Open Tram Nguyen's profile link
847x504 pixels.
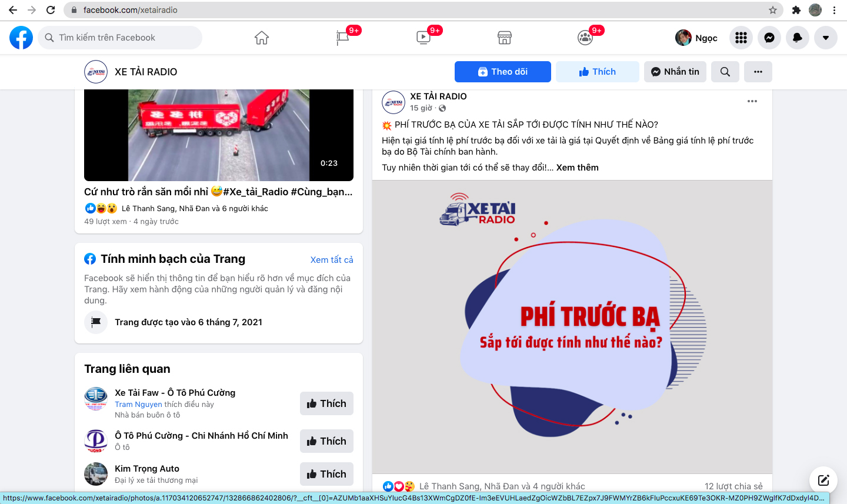tap(138, 405)
